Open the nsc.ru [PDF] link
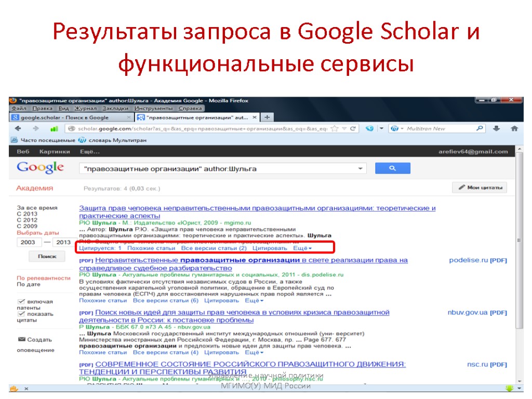532x399 pixels. pos(487,364)
